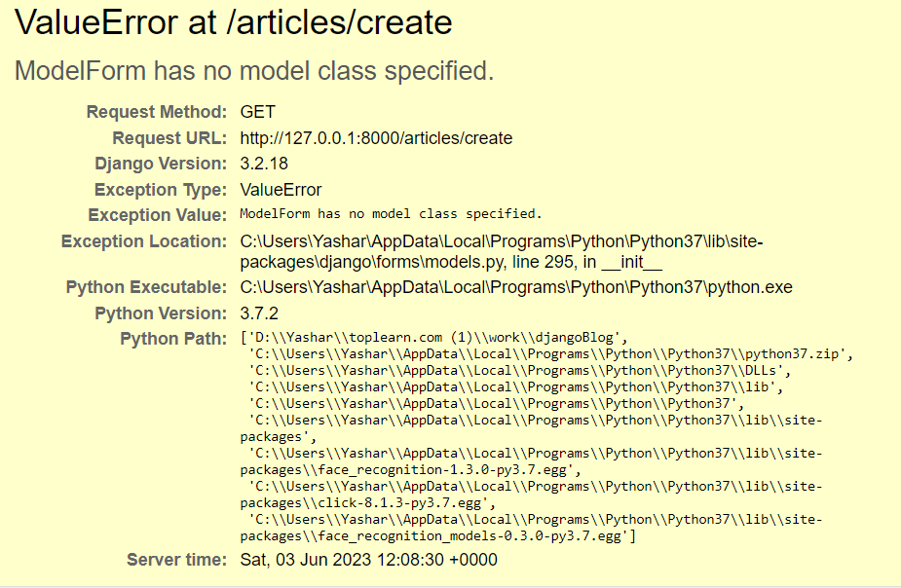901x588 pixels.
Task: Click the server time value Sat, 03 Jun 2023
Action: pos(368,560)
